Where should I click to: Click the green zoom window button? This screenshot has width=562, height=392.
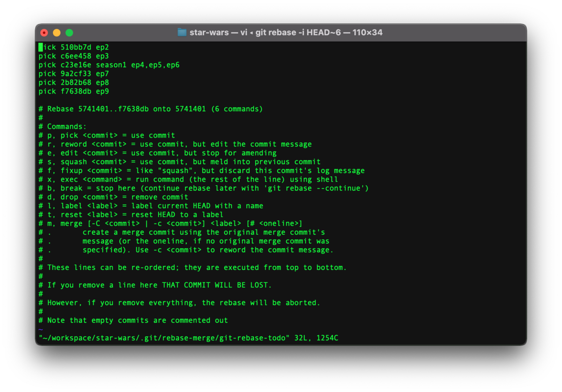tap(69, 33)
